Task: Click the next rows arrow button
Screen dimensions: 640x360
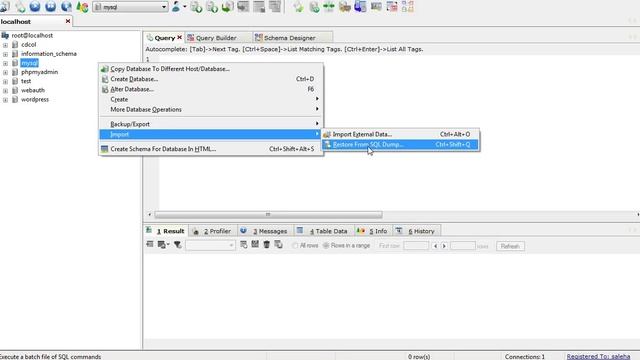Action: 444,246
